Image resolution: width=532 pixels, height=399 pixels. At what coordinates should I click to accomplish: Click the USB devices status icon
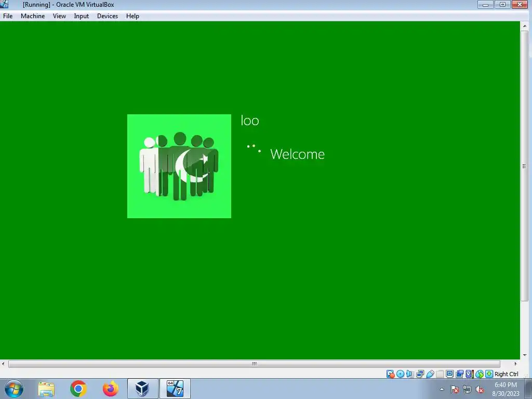pos(430,374)
